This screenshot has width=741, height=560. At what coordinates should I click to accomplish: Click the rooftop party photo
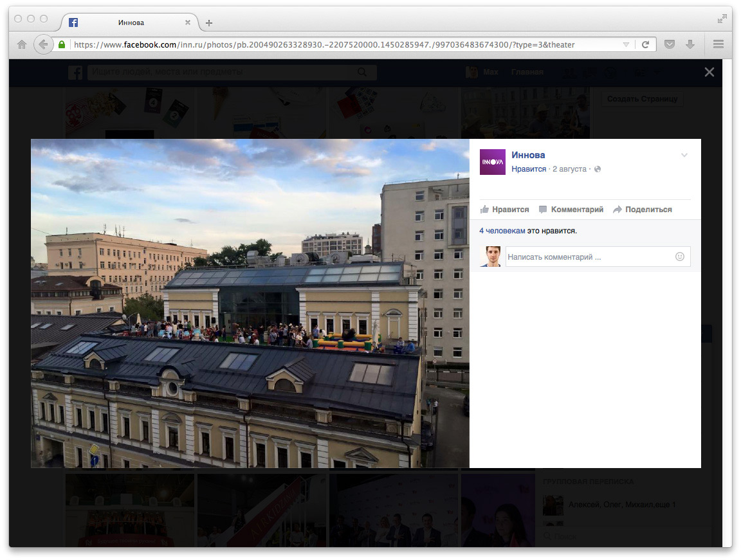click(x=250, y=303)
